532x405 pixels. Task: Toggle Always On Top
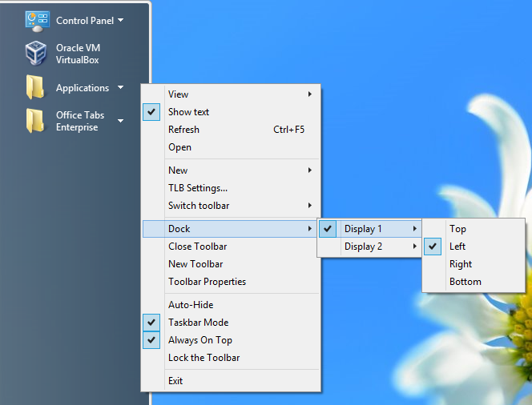pos(231,340)
